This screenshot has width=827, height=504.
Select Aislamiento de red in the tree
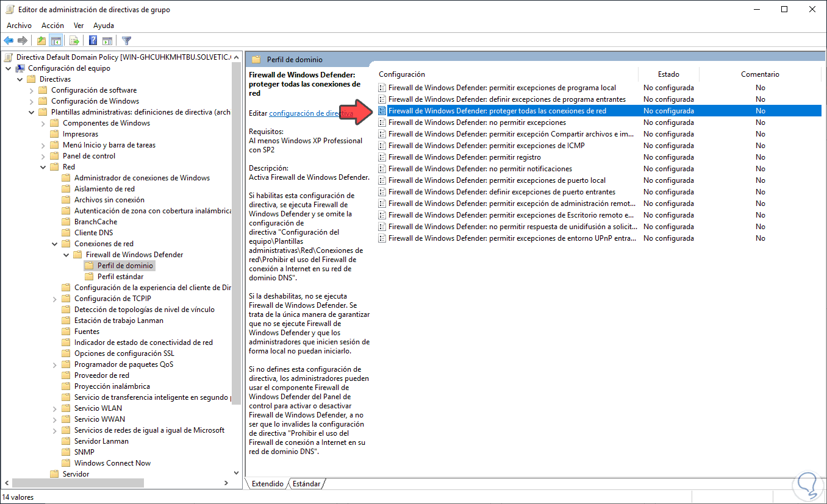(x=104, y=189)
